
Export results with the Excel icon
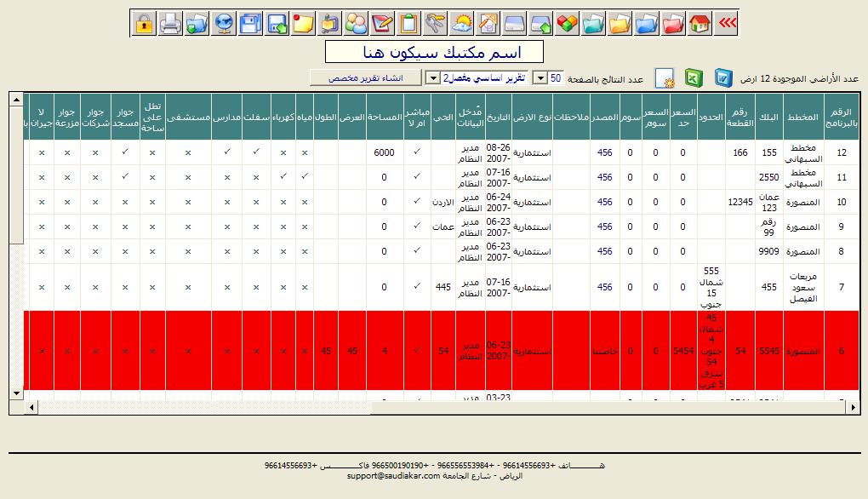pos(694,78)
